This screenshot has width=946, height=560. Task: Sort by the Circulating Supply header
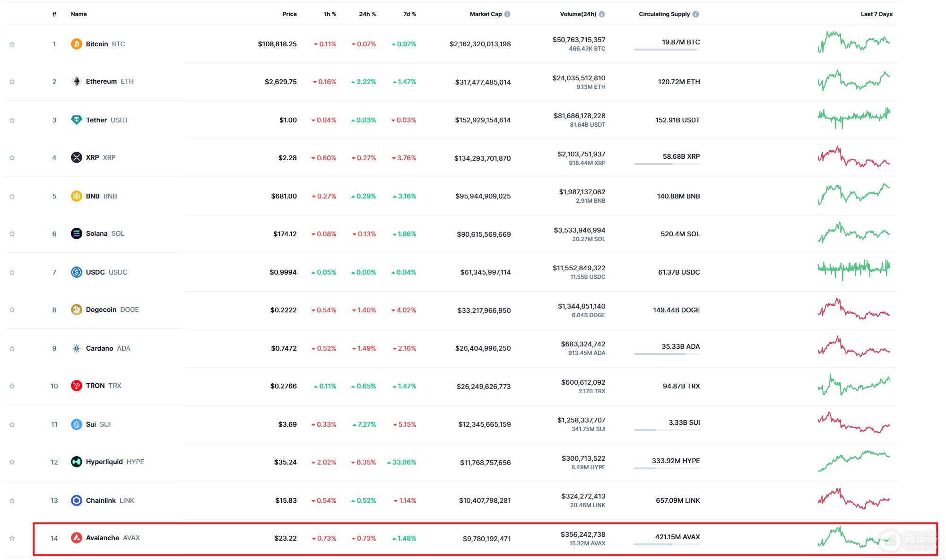[x=664, y=14]
